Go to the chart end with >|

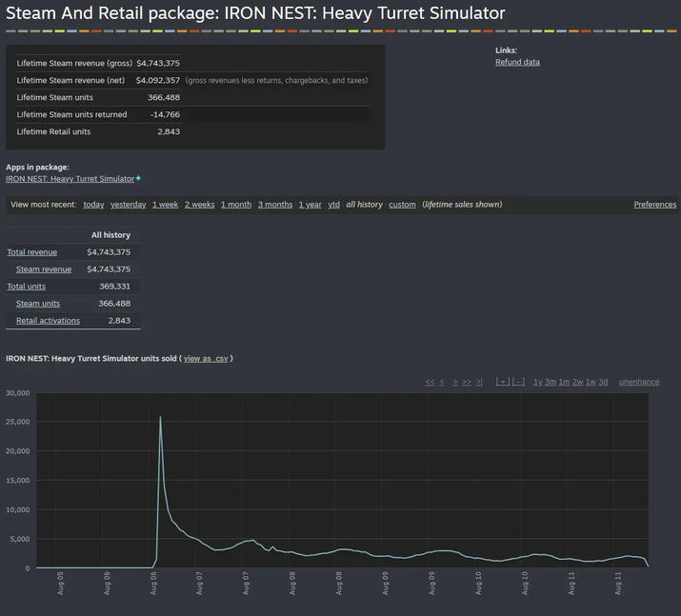tap(479, 382)
